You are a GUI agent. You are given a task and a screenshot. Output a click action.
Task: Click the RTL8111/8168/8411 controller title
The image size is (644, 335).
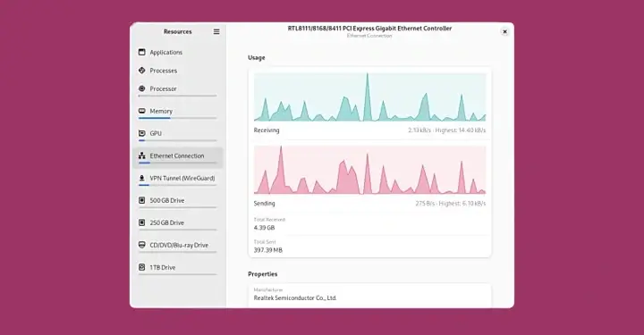coord(369,29)
